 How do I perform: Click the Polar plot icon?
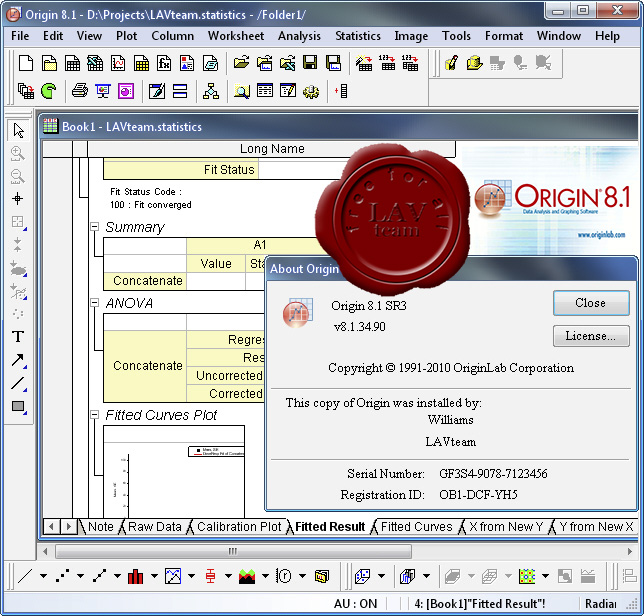[x=284, y=576]
